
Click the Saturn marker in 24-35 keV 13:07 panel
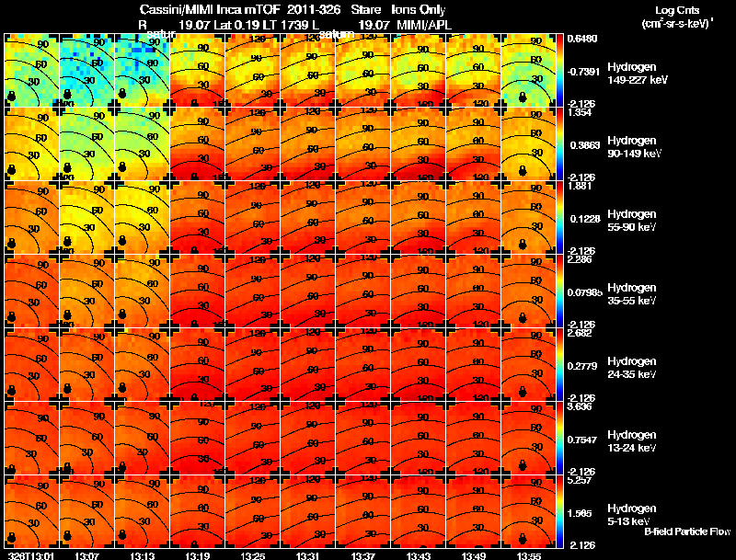click(x=66, y=388)
